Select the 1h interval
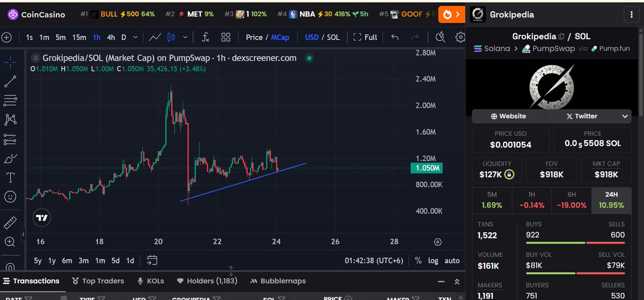Screen dimensions: 644x300 click(x=97, y=37)
